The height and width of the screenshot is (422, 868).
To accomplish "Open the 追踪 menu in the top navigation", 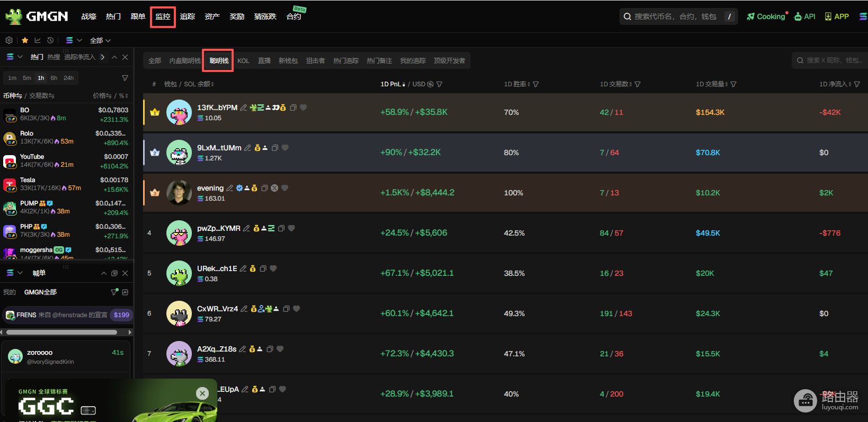I will [188, 16].
